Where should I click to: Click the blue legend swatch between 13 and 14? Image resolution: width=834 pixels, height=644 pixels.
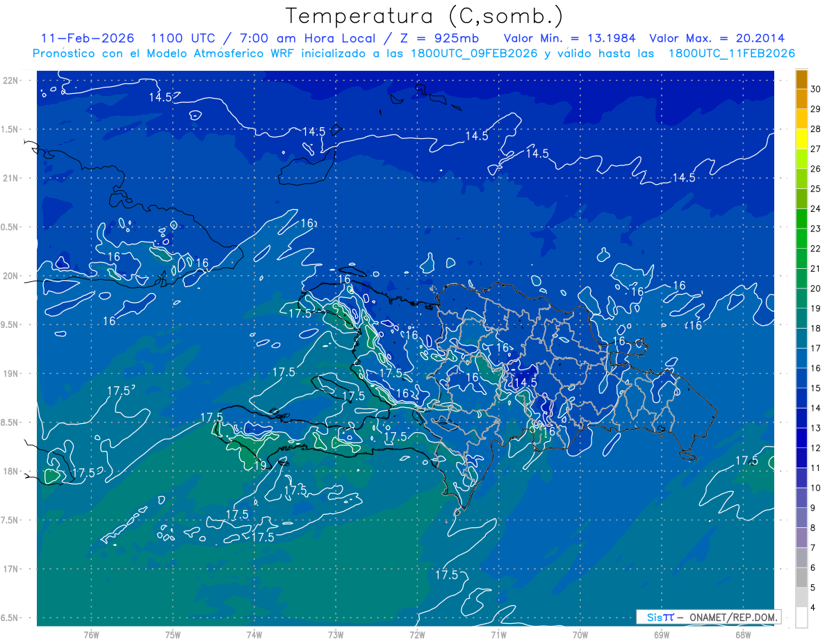point(801,418)
